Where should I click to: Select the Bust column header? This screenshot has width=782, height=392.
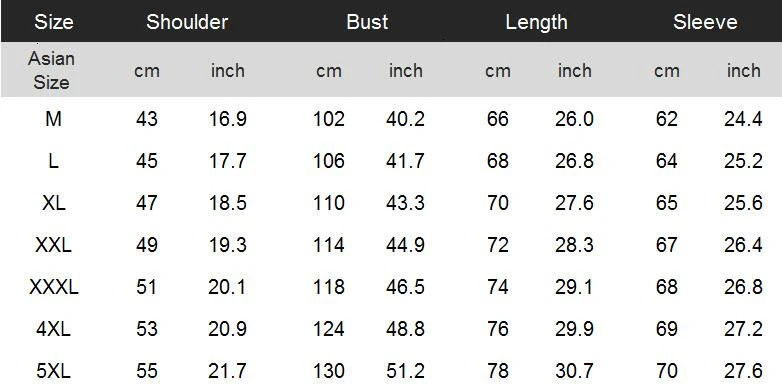pyautogui.click(x=367, y=22)
